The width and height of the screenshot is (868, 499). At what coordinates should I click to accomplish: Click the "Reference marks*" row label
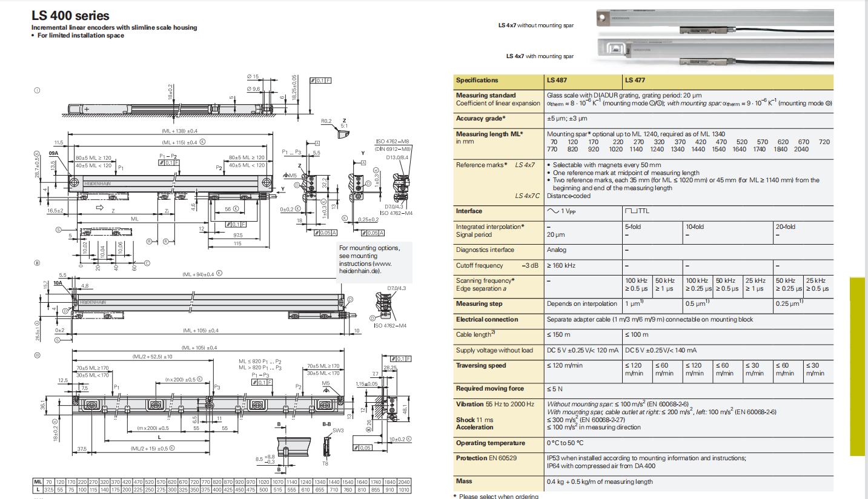(x=482, y=165)
